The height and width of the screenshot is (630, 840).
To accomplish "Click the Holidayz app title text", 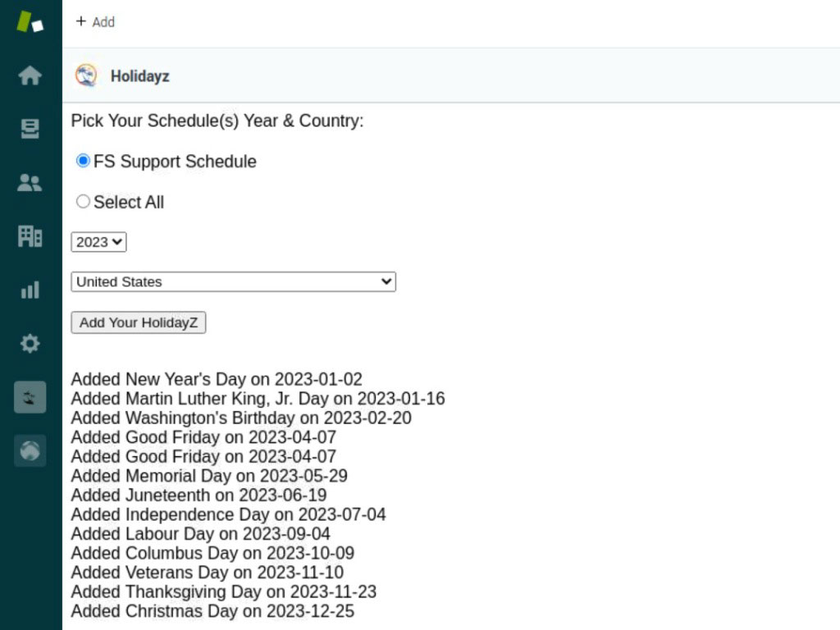I will 139,76.
